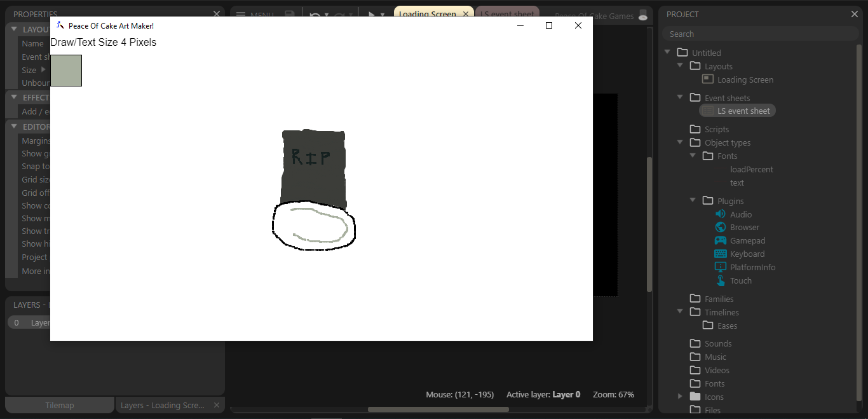
Task: Expand the Size property arrow
Action: 44,70
